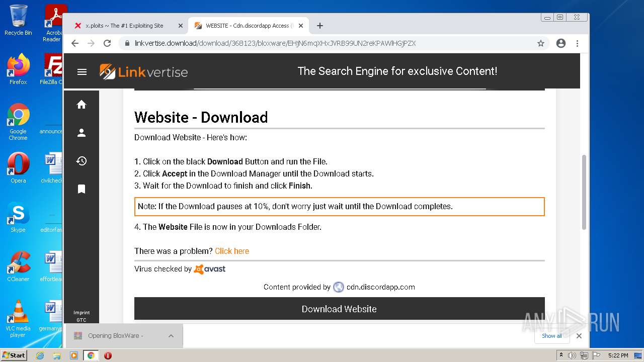Viewport: 644px width, 362px height.
Task: Go back in Chrome
Action: (75, 43)
